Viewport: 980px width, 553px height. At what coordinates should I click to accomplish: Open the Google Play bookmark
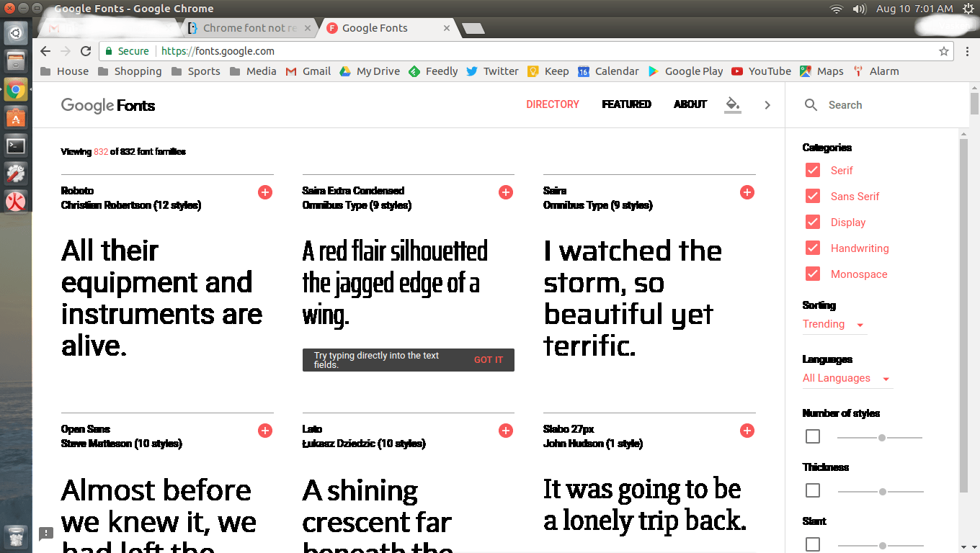[685, 71]
